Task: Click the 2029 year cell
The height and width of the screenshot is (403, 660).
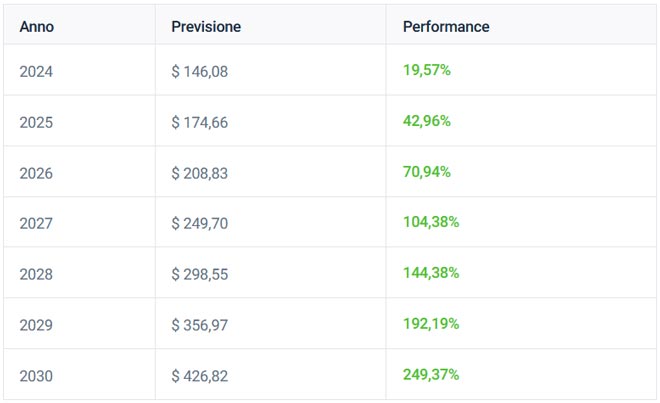Action: tap(36, 326)
